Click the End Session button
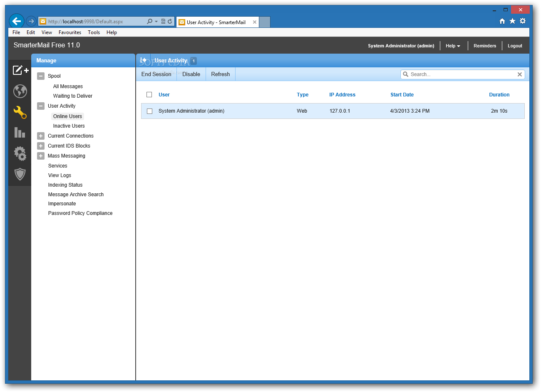Image resolution: width=541 pixels, height=392 pixels. coord(156,74)
